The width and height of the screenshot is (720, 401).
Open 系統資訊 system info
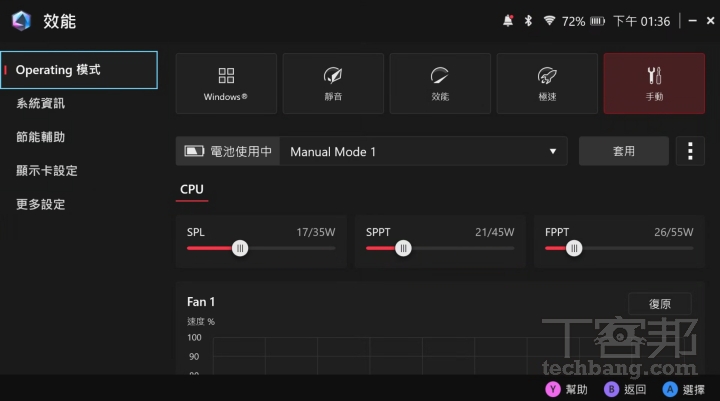coord(40,103)
